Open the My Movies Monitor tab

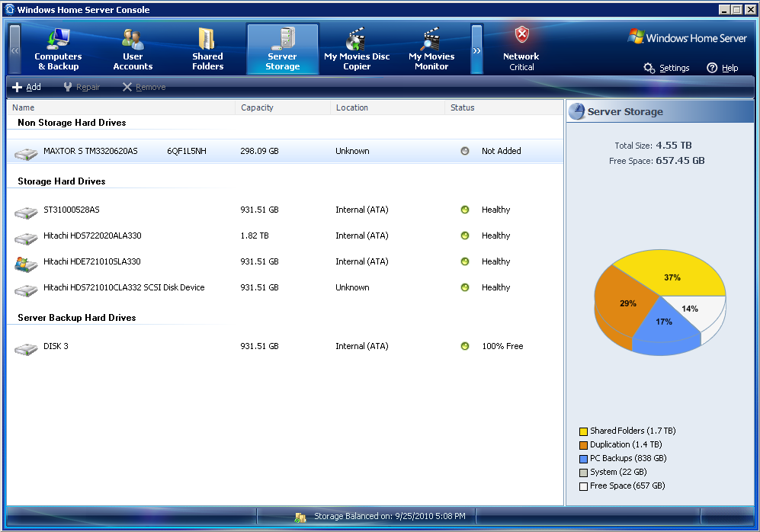point(431,49)
